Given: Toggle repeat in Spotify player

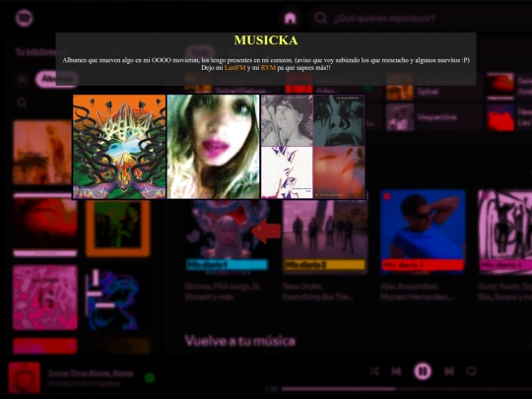Looking at the screenshot, I should (471, 371).
